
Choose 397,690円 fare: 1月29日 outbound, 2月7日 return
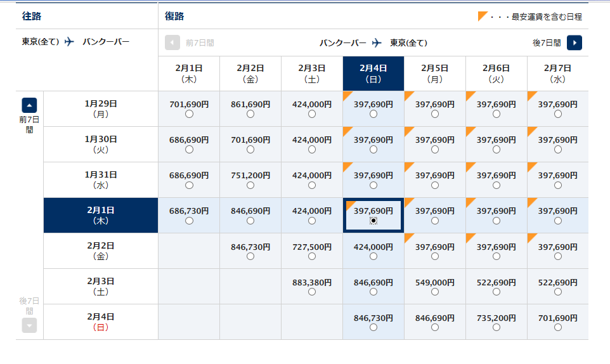tap(558, 114)
